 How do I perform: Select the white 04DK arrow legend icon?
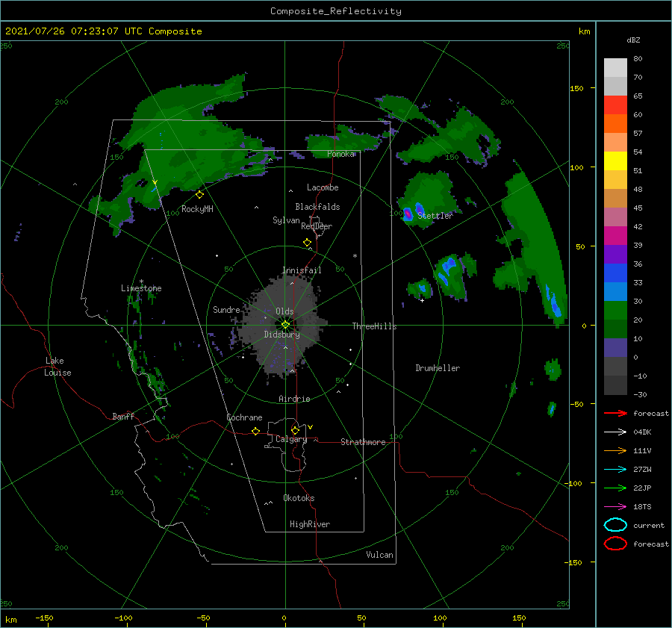tap(615, 432)
